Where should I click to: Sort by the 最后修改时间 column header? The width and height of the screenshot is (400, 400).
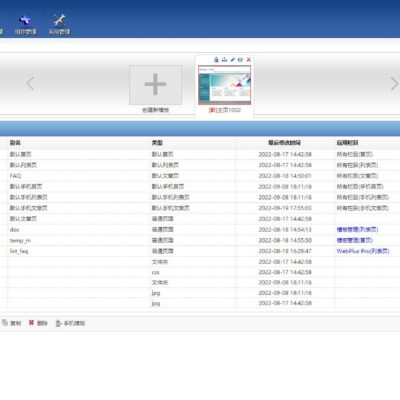(285, 143)
